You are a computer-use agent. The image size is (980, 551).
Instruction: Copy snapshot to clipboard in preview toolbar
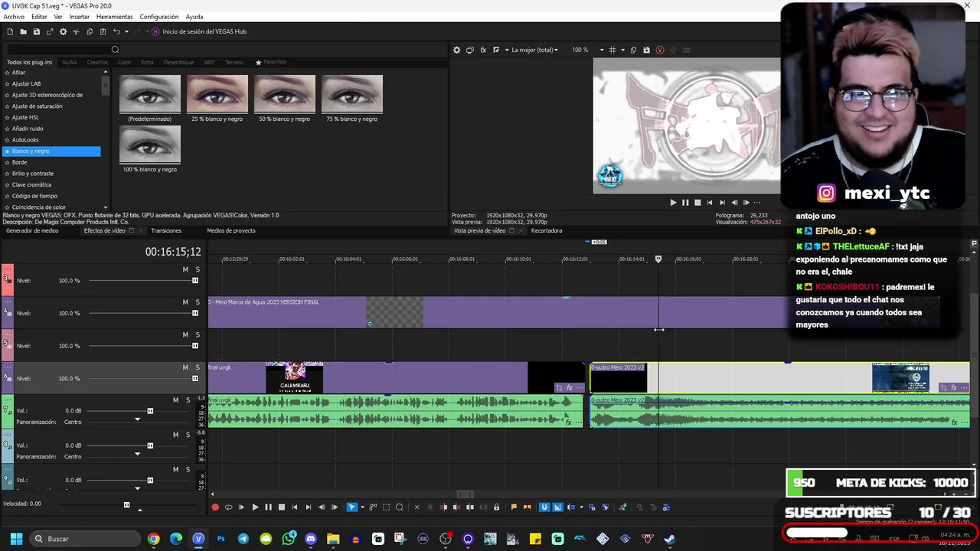tap(633, 50)
